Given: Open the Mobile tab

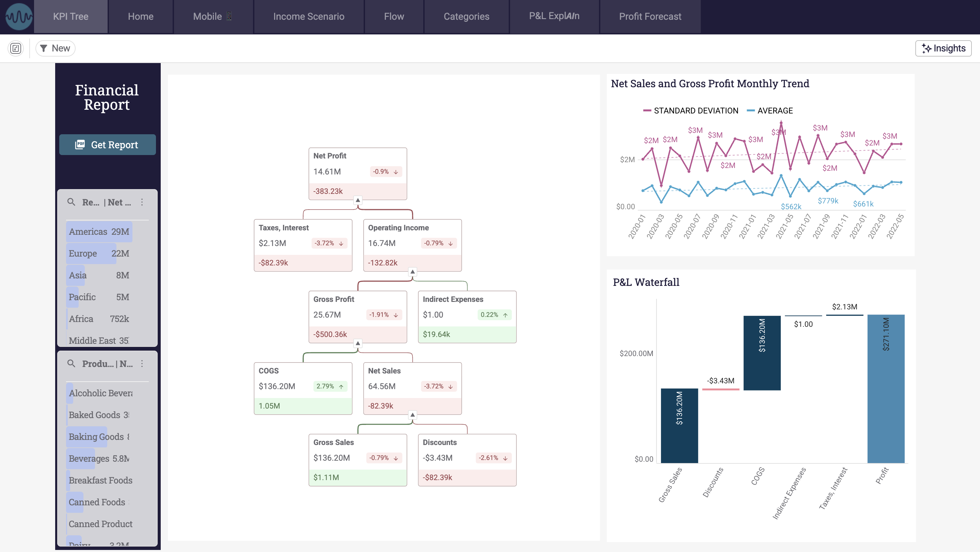Looking at the screenshot, I should pyautogui.click(x=213, y=16).
